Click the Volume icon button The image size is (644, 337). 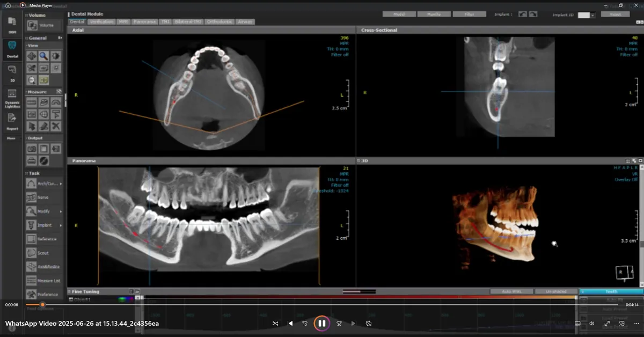coord(32,25)
